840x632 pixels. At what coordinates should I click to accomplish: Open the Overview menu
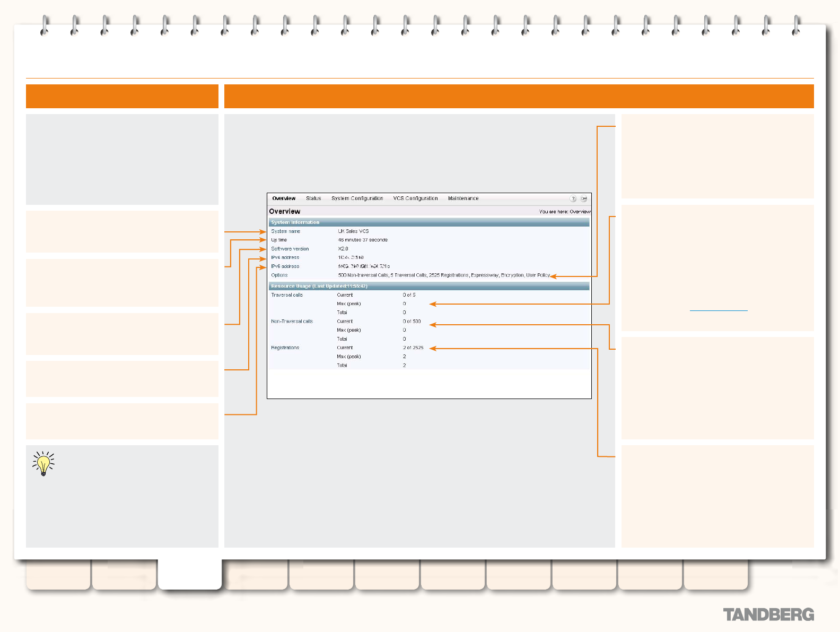[284, 198]
